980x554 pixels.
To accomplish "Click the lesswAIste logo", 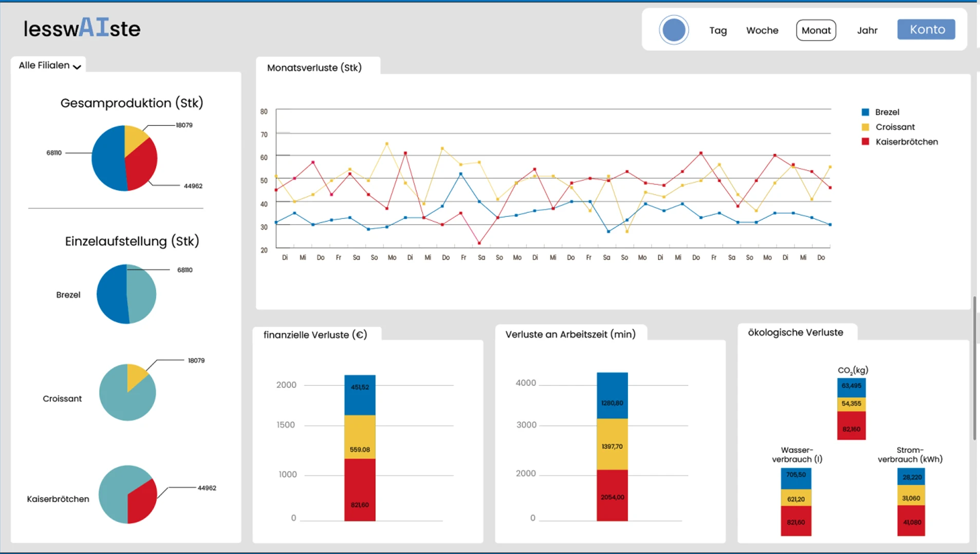I will pos(82,28).
